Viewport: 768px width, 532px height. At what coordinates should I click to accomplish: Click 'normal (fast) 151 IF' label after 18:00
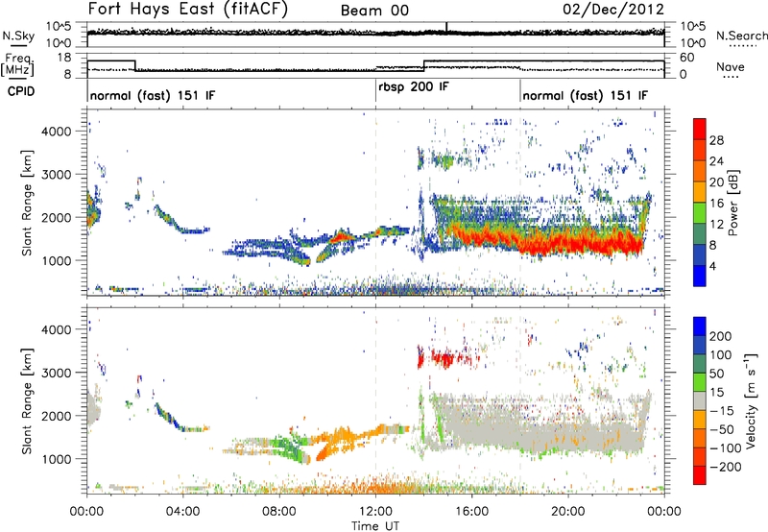(586, 95)
